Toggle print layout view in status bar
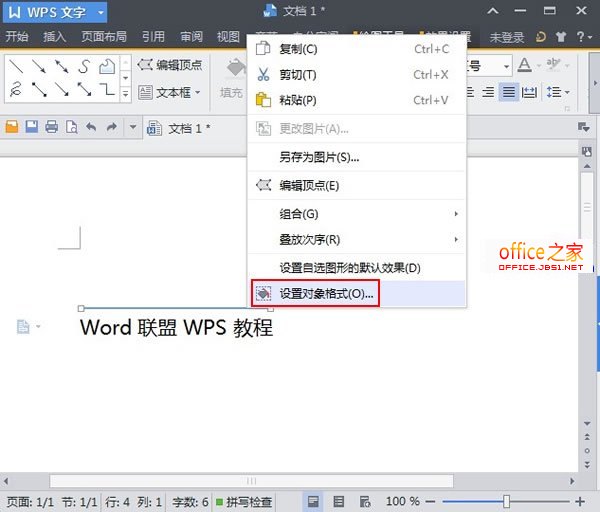 [314, 500]
